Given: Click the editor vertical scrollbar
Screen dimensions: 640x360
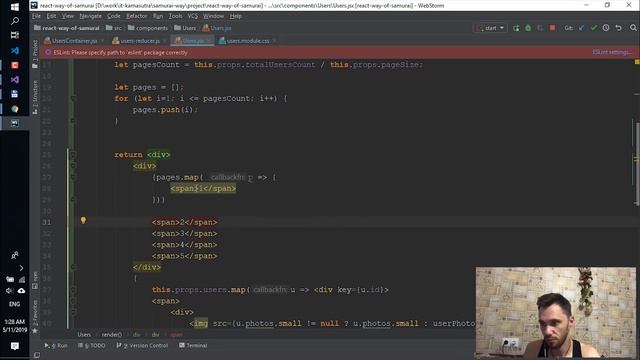Looking at the screenshot, I should (637, 163).
